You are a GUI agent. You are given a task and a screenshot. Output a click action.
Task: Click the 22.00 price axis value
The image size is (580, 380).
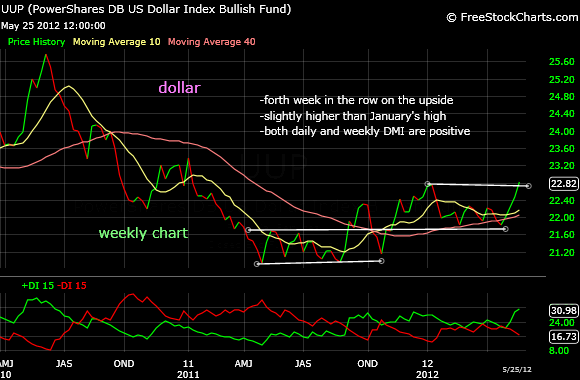562,218
